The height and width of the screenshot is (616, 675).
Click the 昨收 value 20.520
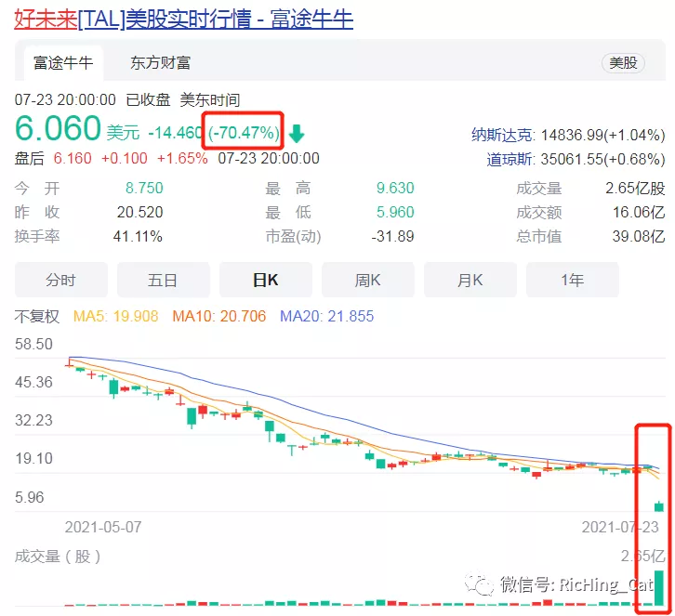[139, 212]
